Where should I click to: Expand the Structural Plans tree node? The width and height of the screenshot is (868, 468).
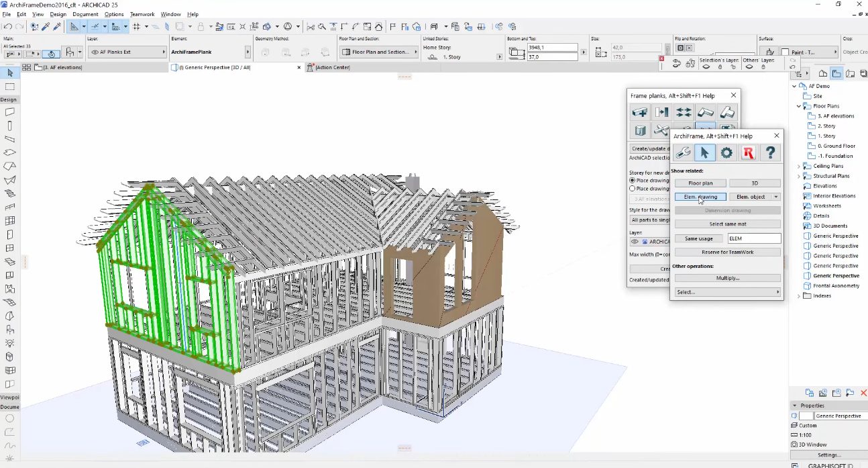[799, 176]
